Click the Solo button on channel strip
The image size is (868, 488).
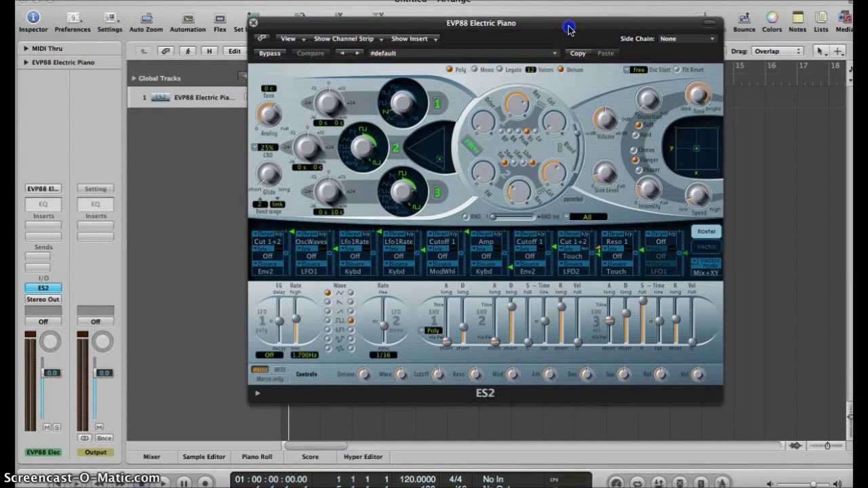(x=56, y=427)
